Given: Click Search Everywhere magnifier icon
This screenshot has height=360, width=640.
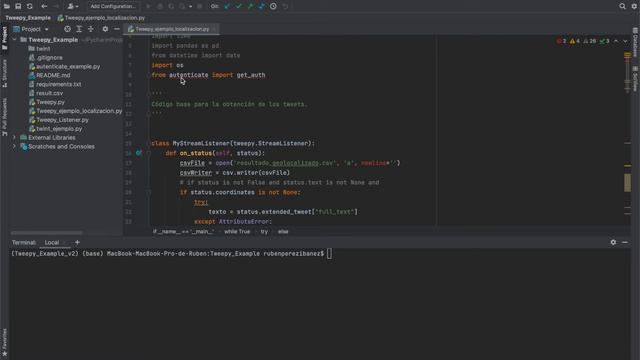Looking at the screenshot, I should 622,6.
